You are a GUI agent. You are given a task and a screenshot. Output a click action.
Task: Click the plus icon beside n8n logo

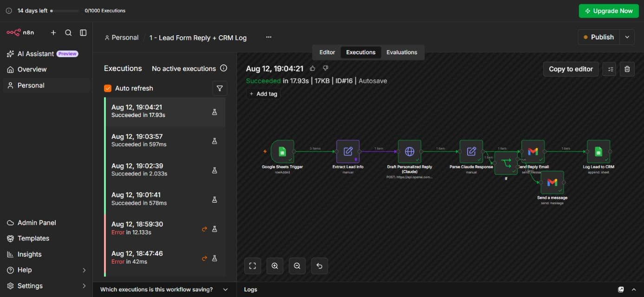(53, 32)
